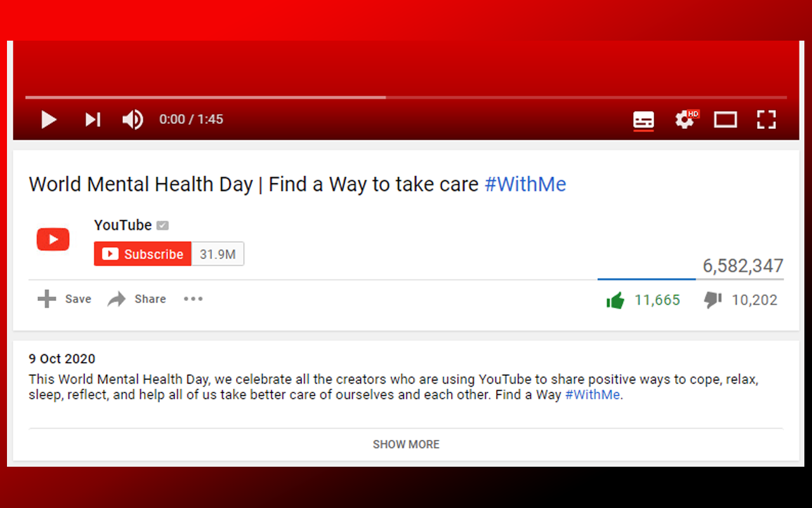
Task: Click the 11,665 likes count
Action: click(657, 300)
